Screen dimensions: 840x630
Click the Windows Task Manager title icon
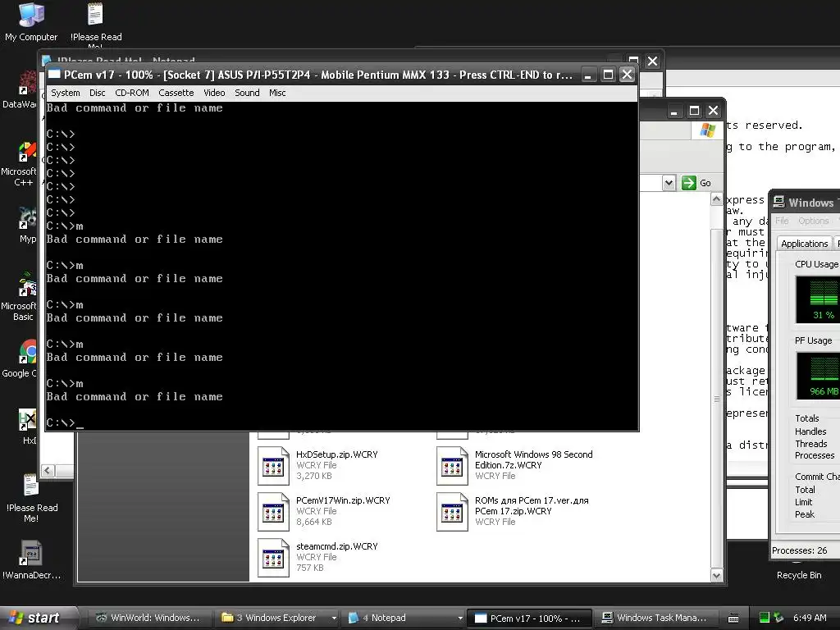[x=779, y=202]
